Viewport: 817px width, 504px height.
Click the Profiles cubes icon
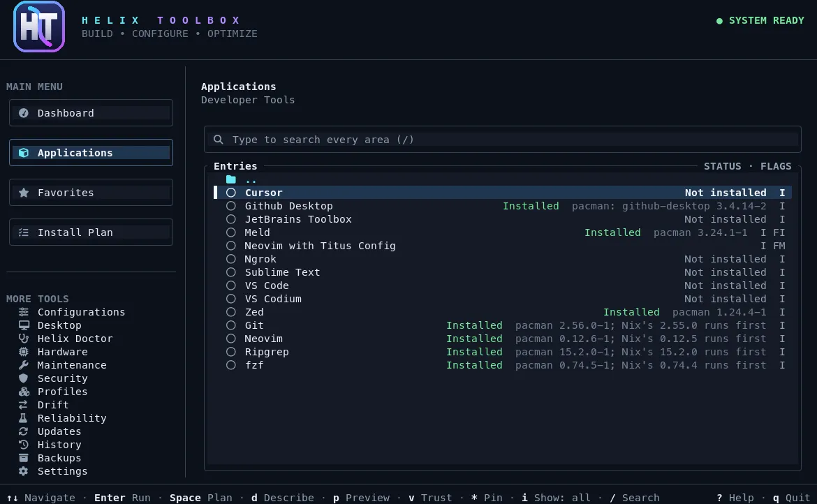click(x=24, y=392)
